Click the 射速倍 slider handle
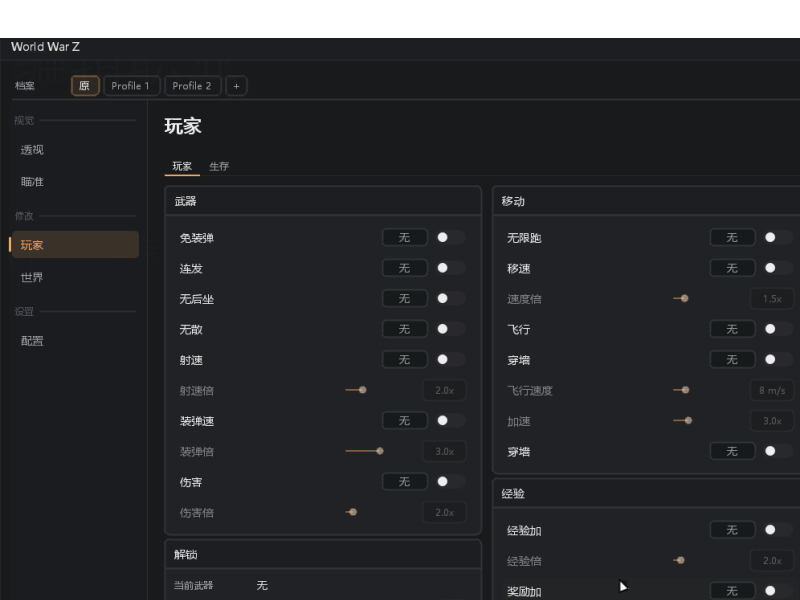 [363, 390]
